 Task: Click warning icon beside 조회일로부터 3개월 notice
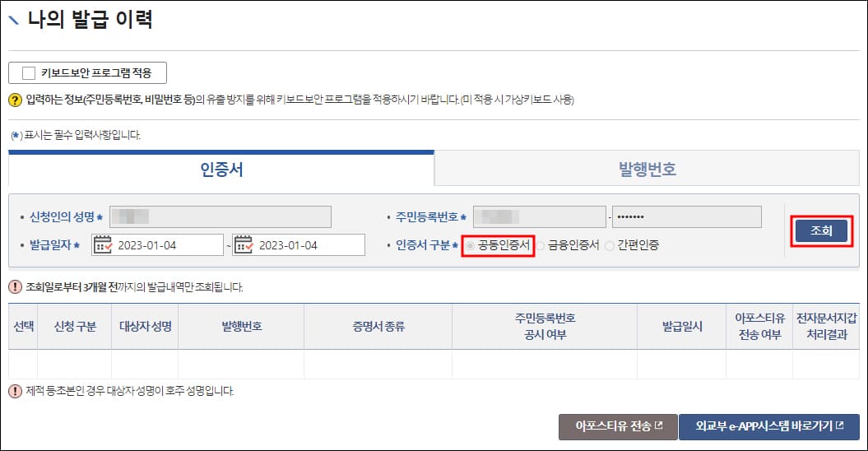[15, 287]
